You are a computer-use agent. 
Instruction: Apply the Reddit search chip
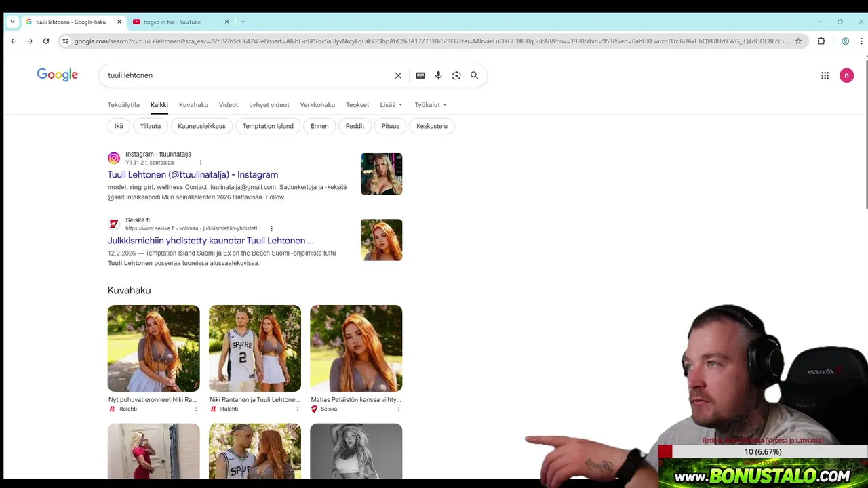[x=355, y=126]
